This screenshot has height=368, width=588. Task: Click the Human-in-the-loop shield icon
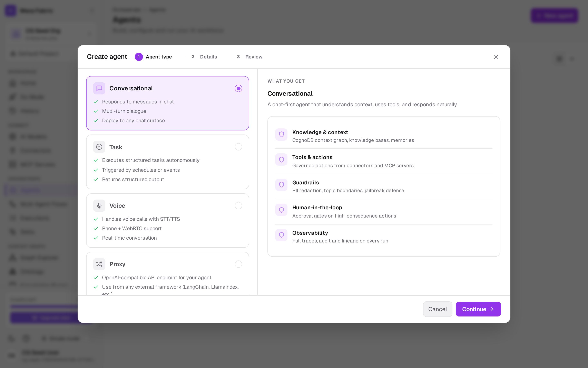click(x=281, y=210)
